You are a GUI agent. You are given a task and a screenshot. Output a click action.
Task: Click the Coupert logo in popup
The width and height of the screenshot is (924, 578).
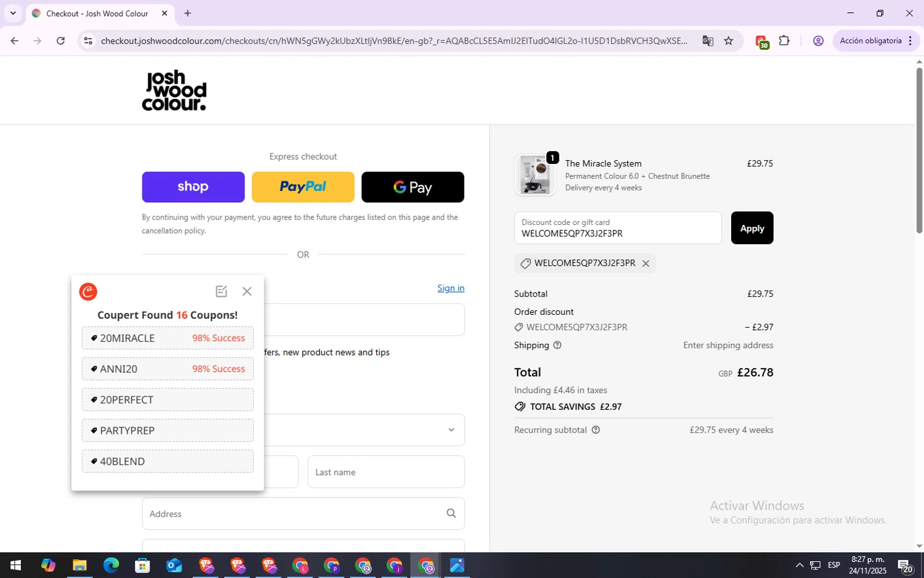click(89, 292)
